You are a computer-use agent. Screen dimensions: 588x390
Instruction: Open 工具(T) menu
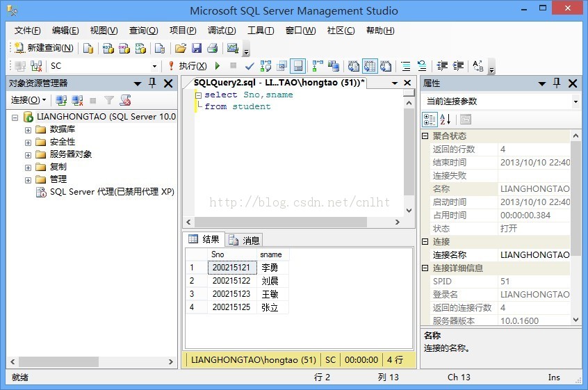pos(261,31)
